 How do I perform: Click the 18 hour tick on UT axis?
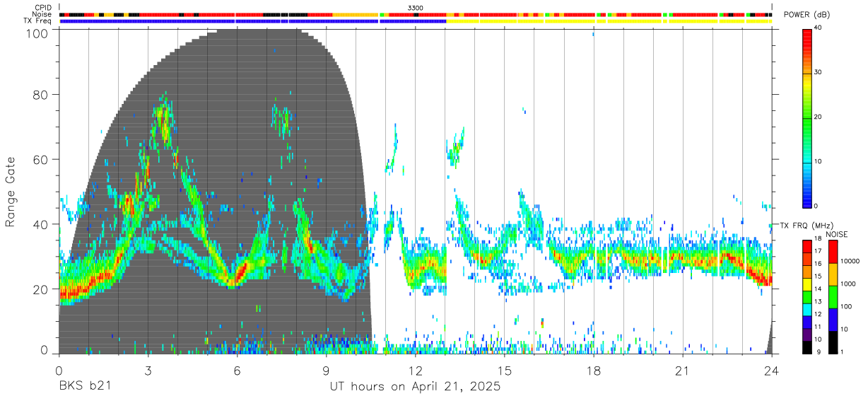(594, 370)
